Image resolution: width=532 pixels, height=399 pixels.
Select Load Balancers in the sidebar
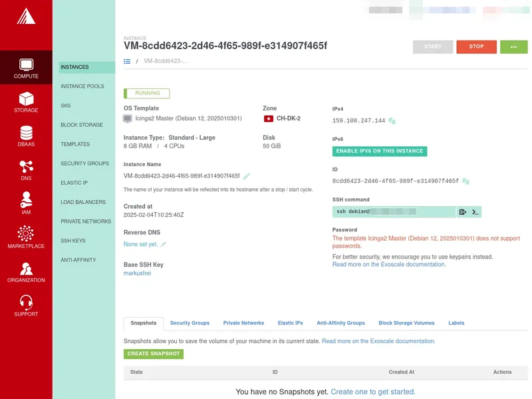84,202
